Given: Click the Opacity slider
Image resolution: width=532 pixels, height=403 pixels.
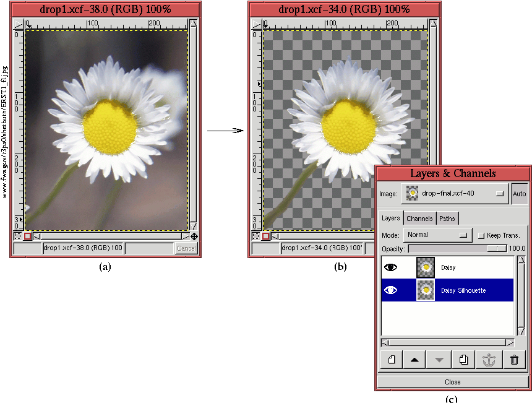Looking at the screenshot, I should (458, 248).
